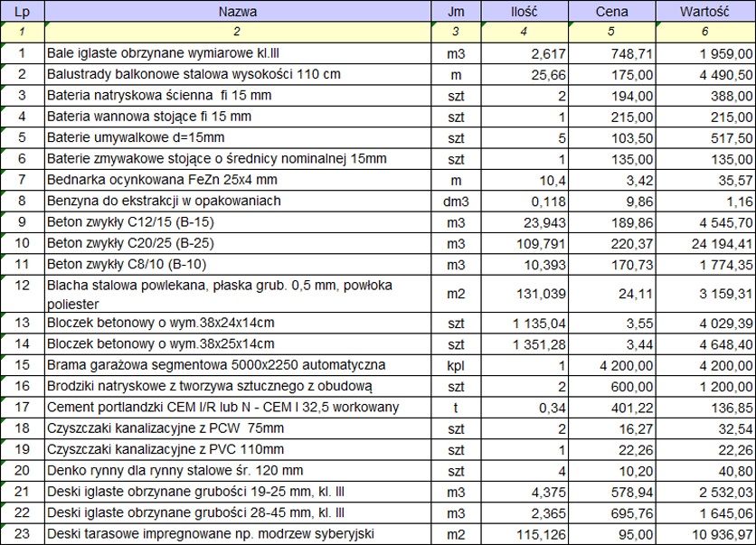The image size is (756, 545).
Task: Select value cell 2 532,03
Action: click(705, 492)
